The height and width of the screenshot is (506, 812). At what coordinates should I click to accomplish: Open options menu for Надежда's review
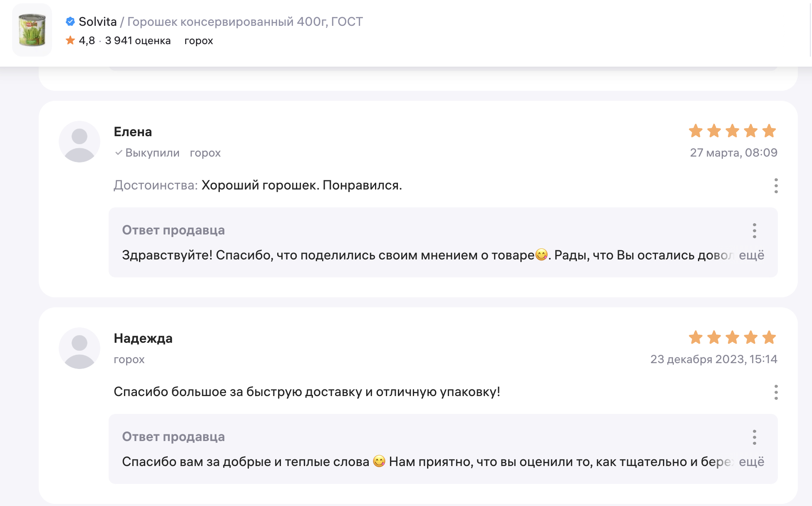(x=776, y=392)
